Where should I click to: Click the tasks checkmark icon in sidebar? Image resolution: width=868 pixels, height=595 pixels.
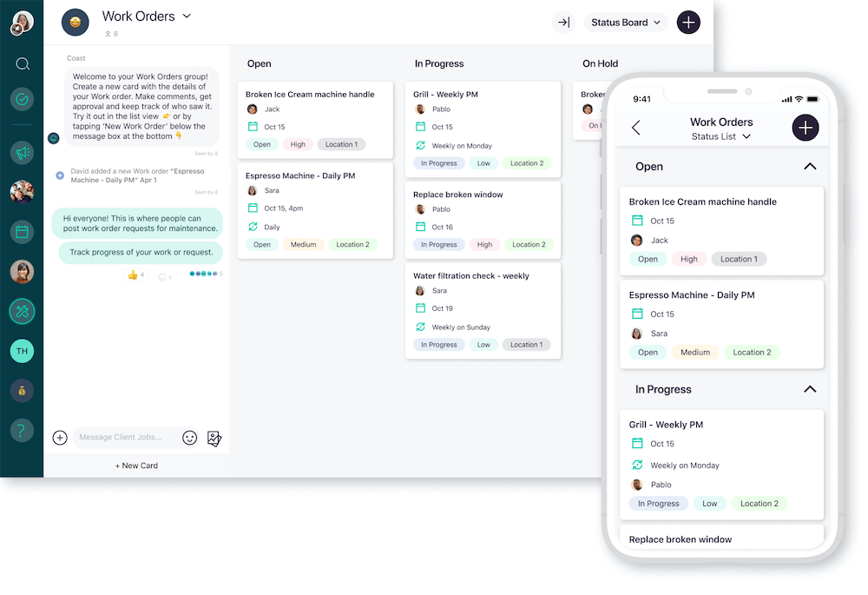click(23, 99)
